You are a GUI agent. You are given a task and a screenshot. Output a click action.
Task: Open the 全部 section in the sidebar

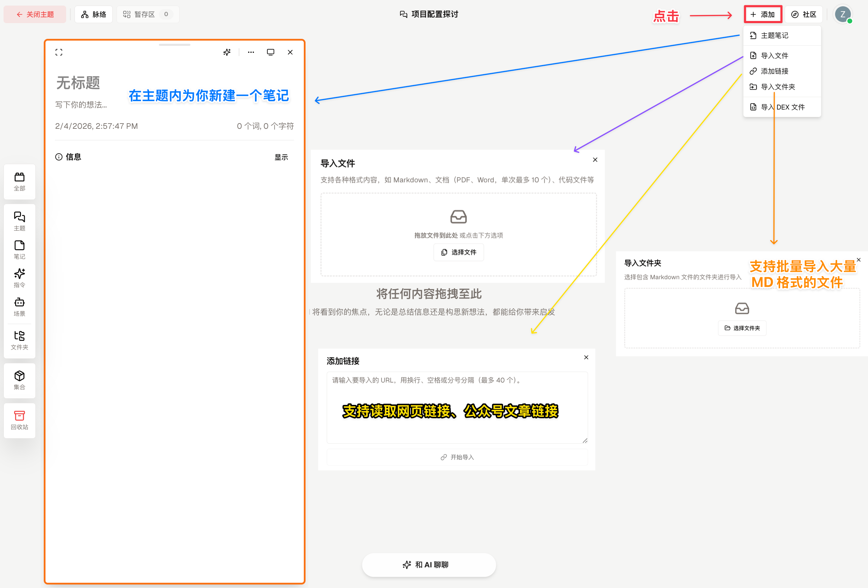pos(19,182)
